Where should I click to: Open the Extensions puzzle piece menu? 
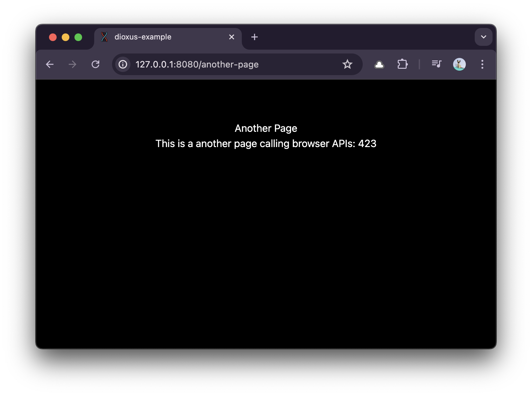(x=402, y=64)
